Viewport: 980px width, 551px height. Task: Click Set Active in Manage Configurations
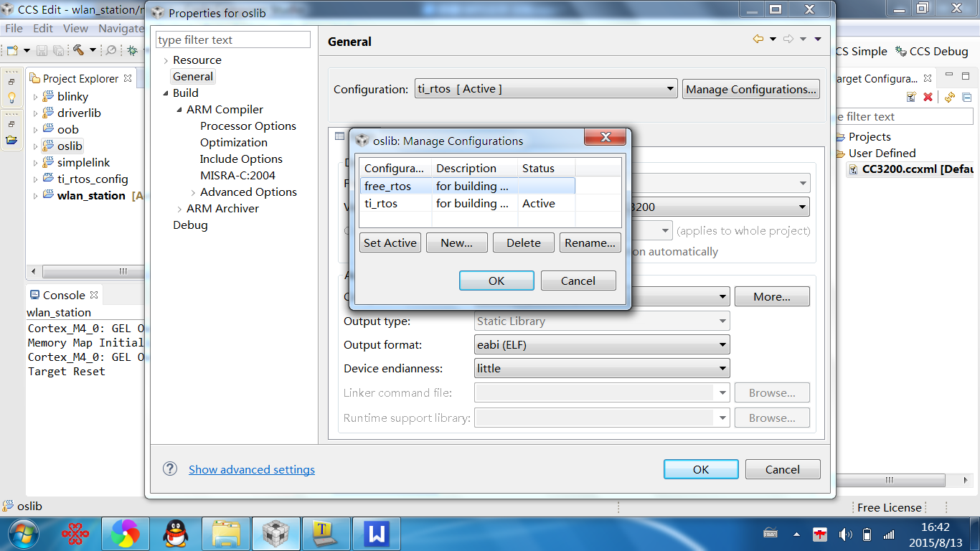coord(390,242)
